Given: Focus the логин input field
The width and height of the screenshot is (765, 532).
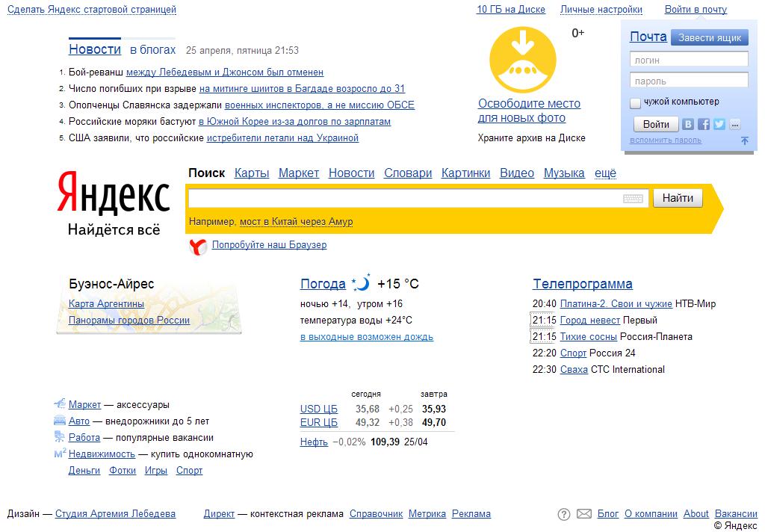Looking at the screenshot, I should [688, 60].
